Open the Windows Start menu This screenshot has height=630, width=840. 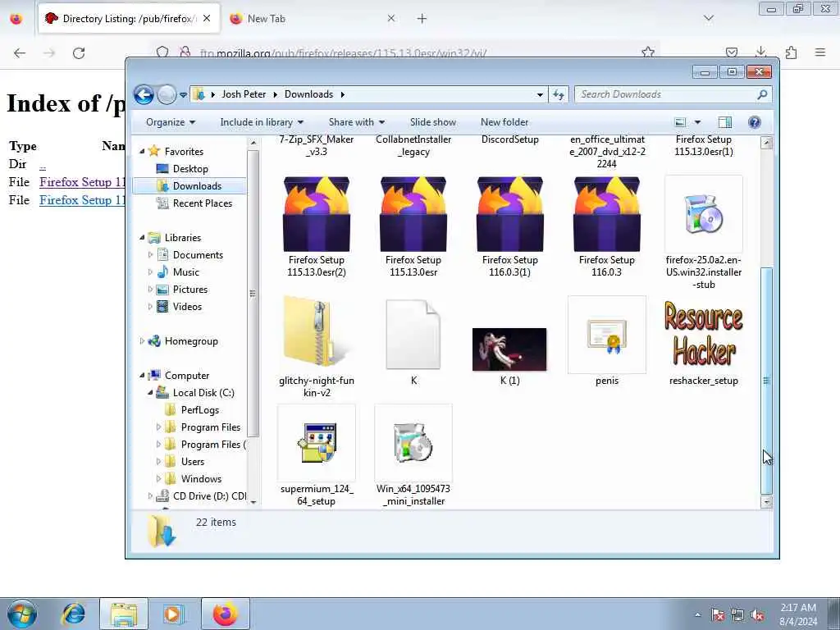(22, 614)
